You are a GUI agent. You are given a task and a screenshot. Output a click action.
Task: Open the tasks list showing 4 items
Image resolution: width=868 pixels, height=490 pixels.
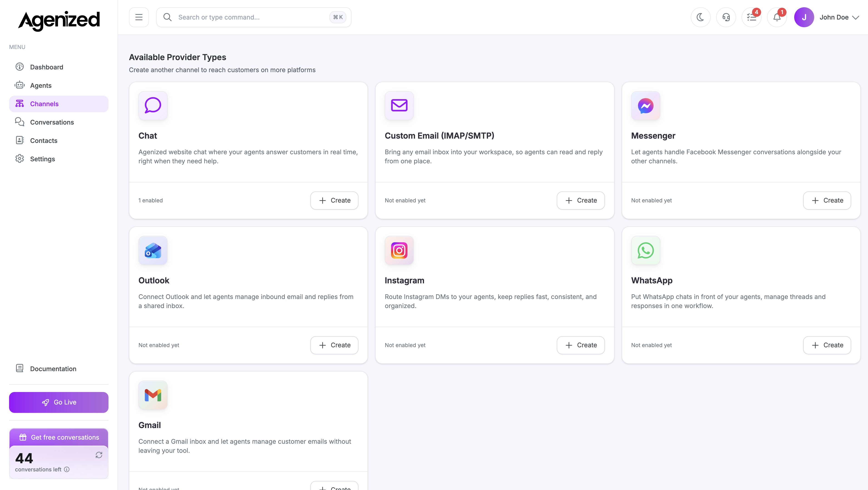[751, 17]
